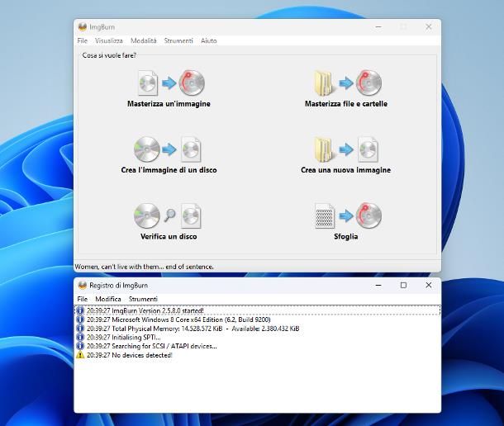Viewport: 504px width, 426px height.
Task: Select info icon beside Initialising SPTI entry
Action: (x=80, y=338)
